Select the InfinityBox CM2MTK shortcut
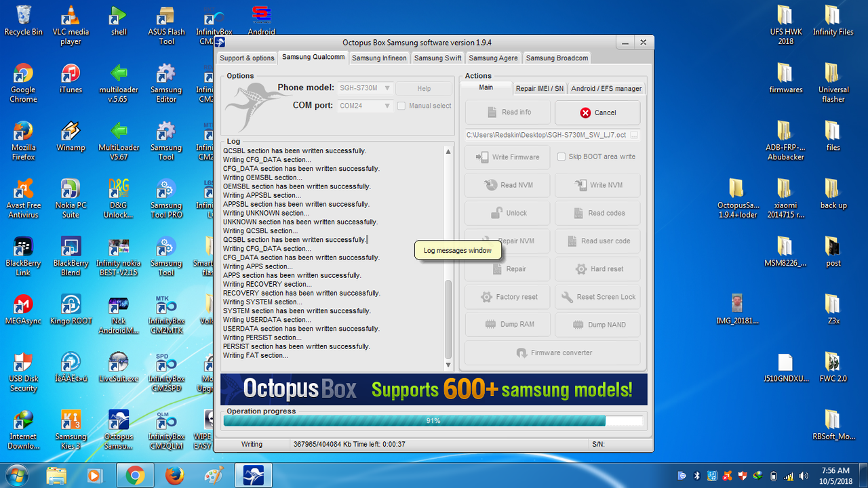The width and height of the screenshot is (868, 488). [x=166, y=314]
